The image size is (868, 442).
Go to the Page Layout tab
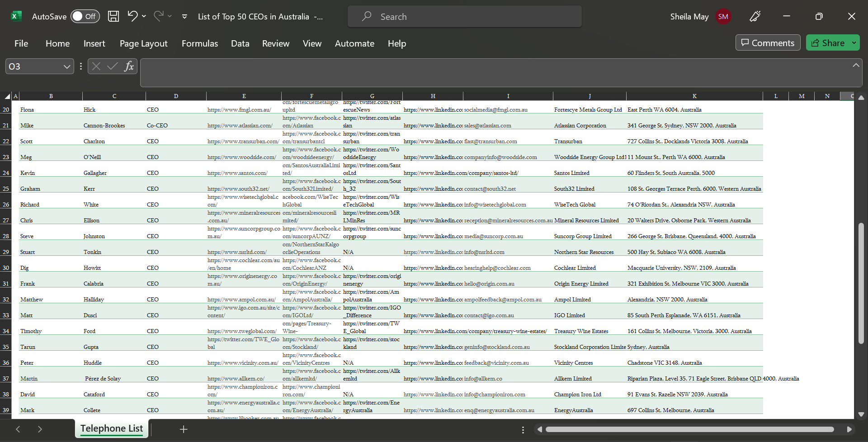(x=143, y=43)
